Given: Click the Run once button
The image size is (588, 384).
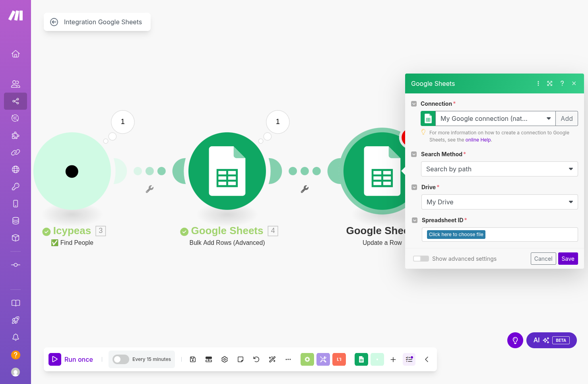Looking at the screenshot, I should 71,359.
